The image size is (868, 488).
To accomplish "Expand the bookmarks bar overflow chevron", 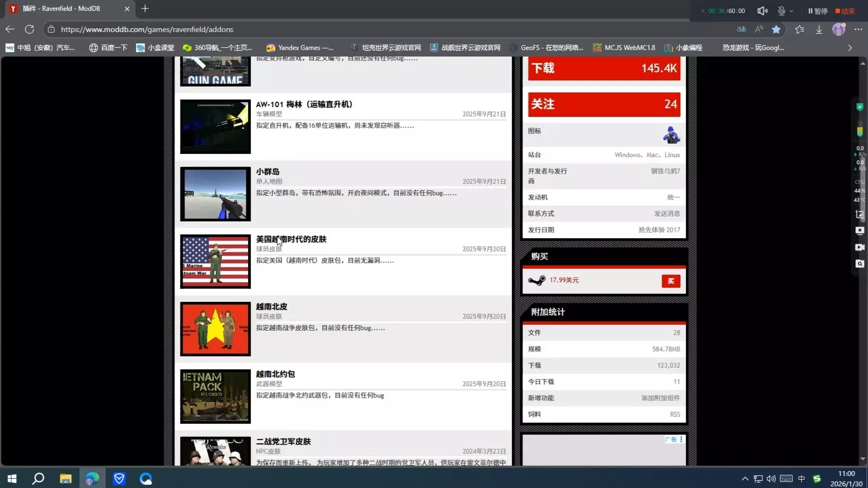I will click(x=850, y=48).
